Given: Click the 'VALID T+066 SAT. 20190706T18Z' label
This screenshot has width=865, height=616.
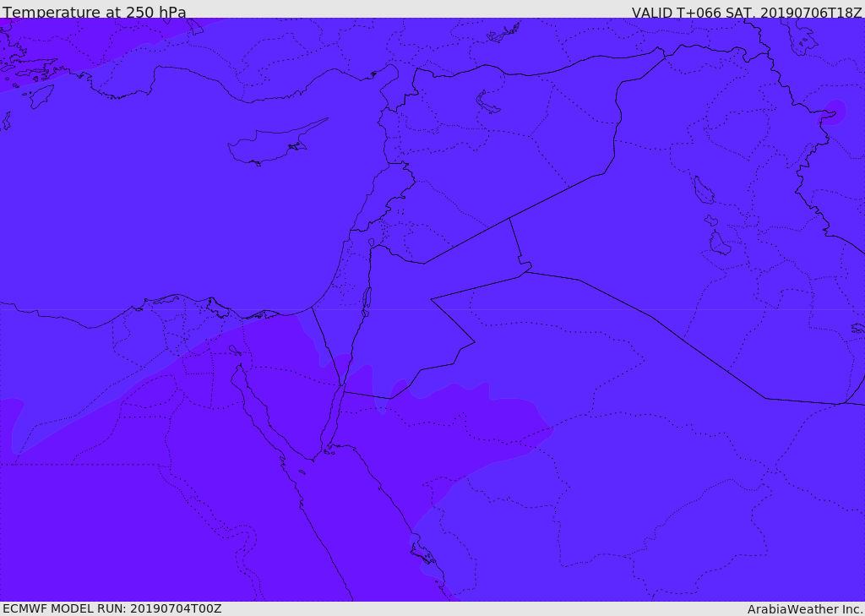Looking at the screenshot, I should coord(747,12).
